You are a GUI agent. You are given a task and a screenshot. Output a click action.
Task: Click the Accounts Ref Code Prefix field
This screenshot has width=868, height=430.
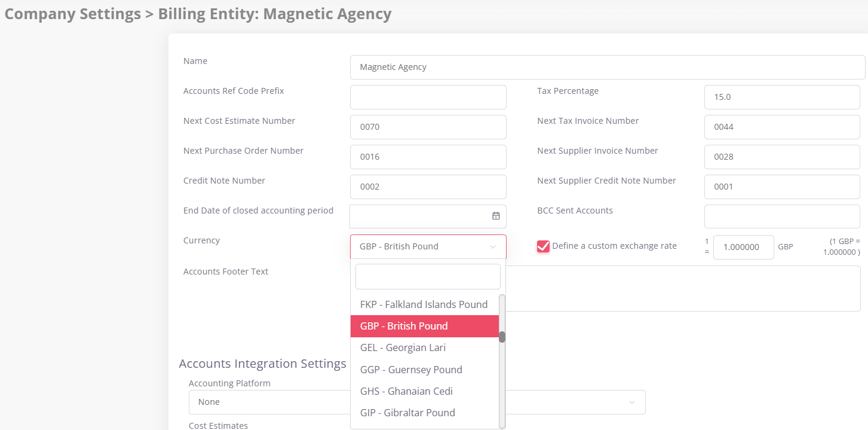click(428, 97)
